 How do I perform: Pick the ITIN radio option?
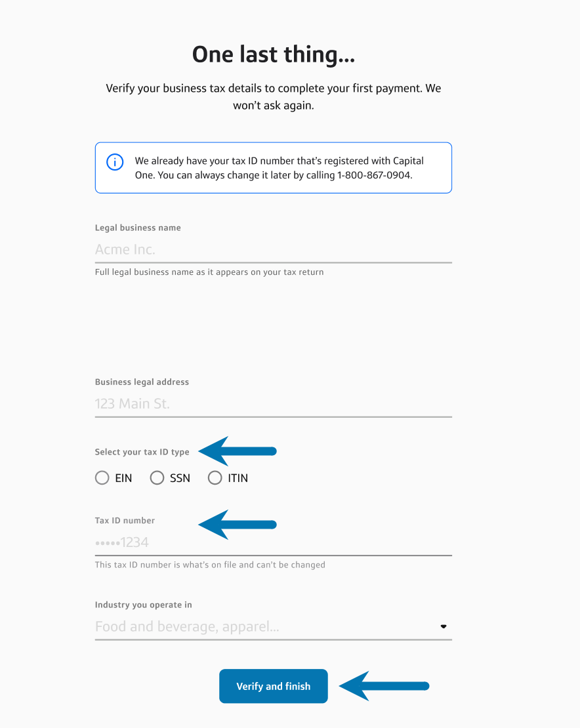coord(215,478)
